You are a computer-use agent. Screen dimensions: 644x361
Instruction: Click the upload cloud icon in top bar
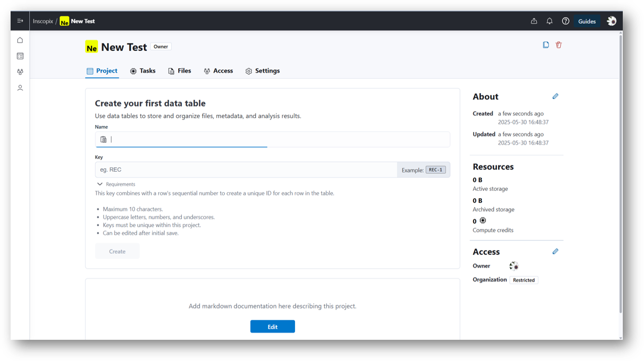coord(534,21)
